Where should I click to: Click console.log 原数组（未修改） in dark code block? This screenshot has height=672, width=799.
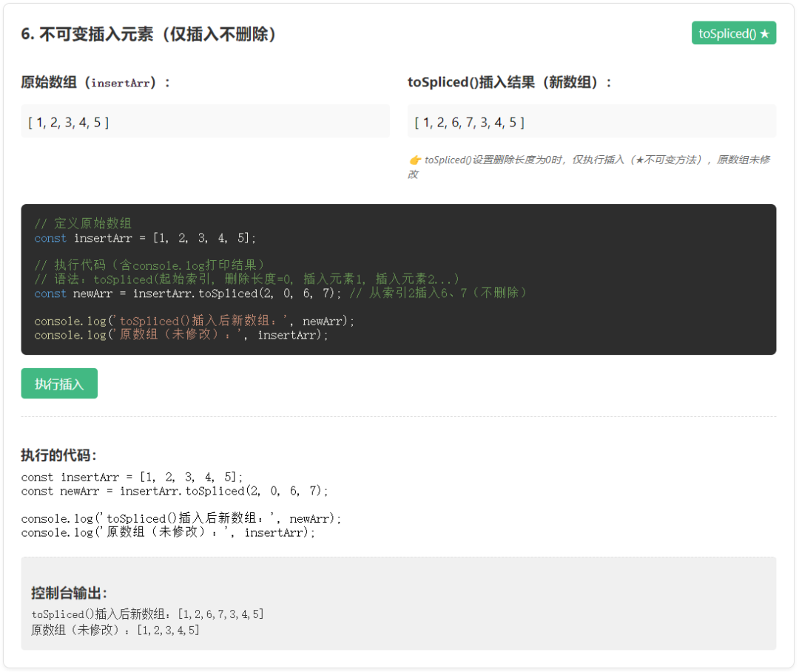click(181, 334)
